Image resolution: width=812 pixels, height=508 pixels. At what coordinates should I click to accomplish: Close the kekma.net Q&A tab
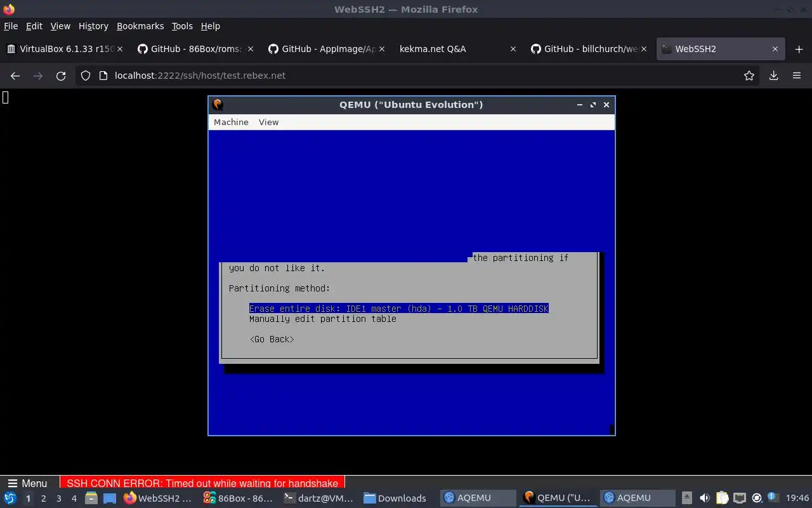513,49
